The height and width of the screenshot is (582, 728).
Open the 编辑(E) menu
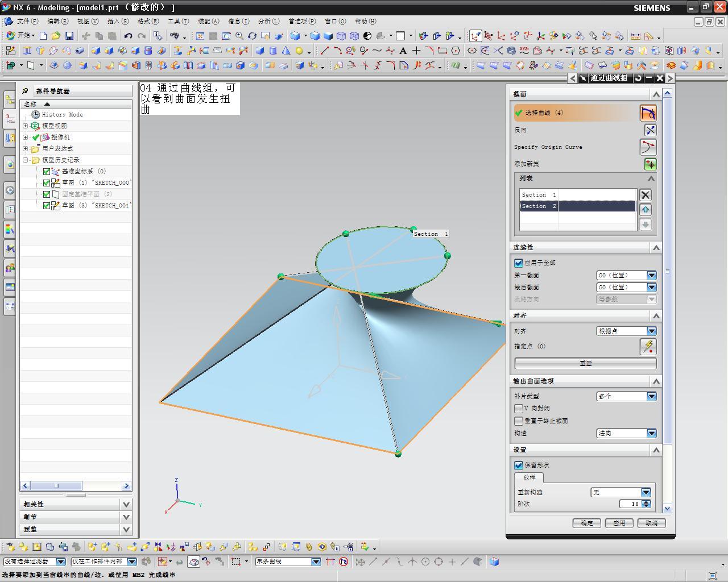point(57,21)
